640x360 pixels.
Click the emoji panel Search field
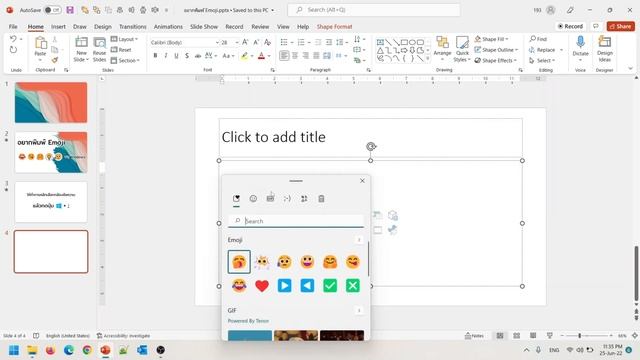tap(296, 221)
